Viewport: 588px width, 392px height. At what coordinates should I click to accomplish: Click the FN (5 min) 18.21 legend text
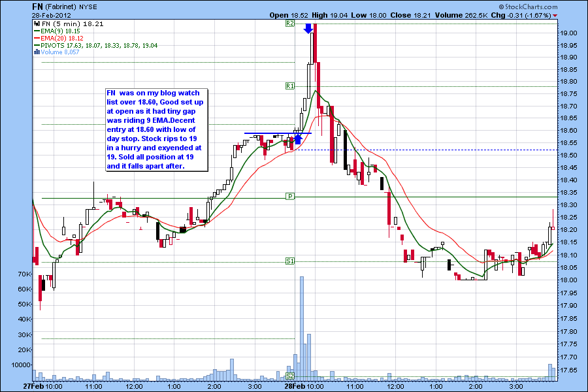click(x=73, y=24)
